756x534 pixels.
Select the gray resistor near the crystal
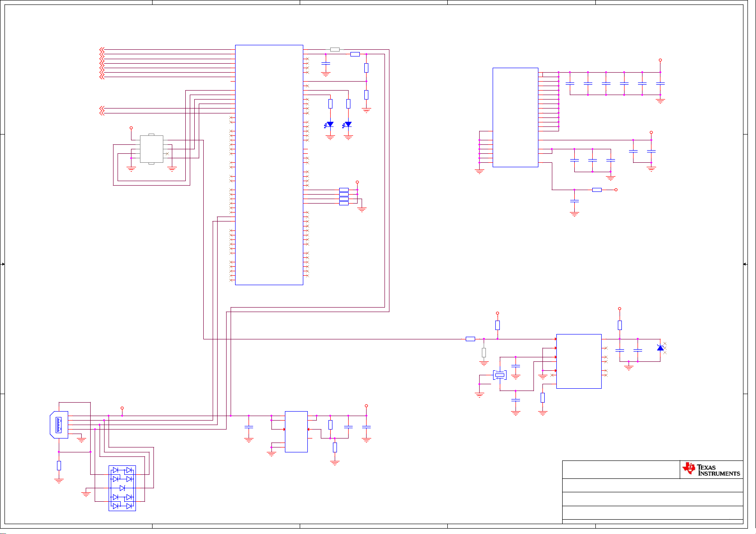click(x=484, y=352)
